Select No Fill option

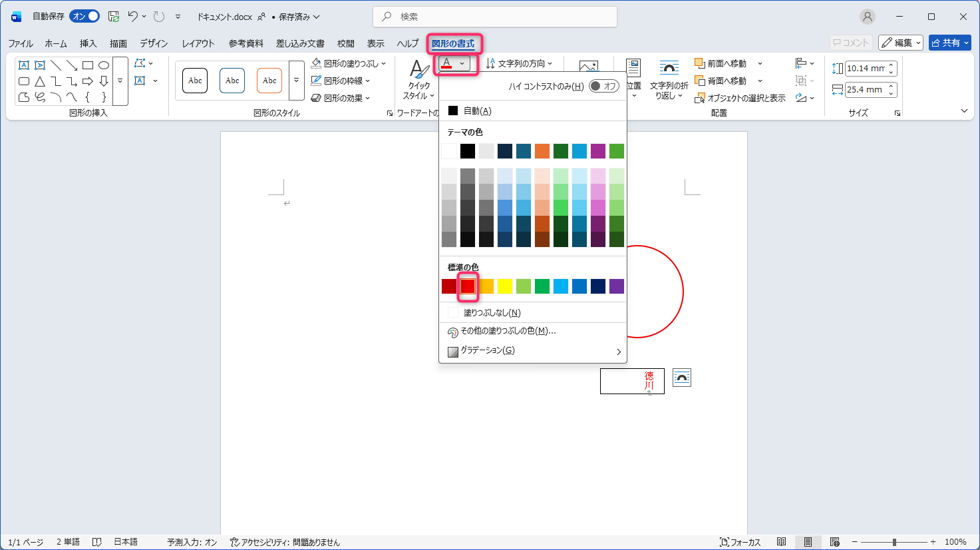[492, 313]
